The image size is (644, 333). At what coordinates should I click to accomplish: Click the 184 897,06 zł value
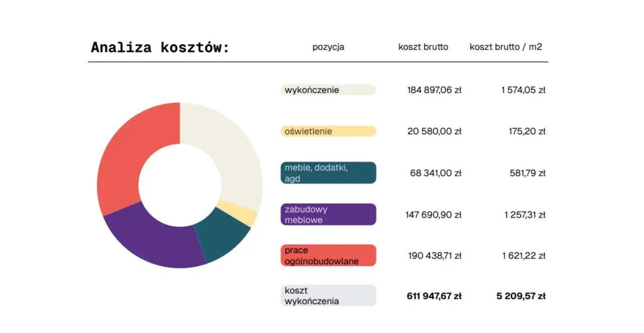pos(434,90)
